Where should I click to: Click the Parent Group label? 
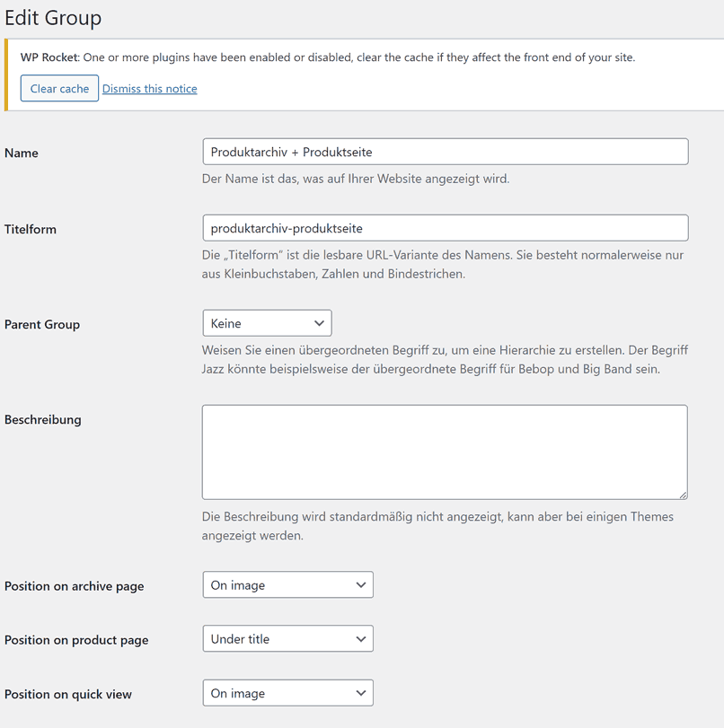click(x=42, y=325)
